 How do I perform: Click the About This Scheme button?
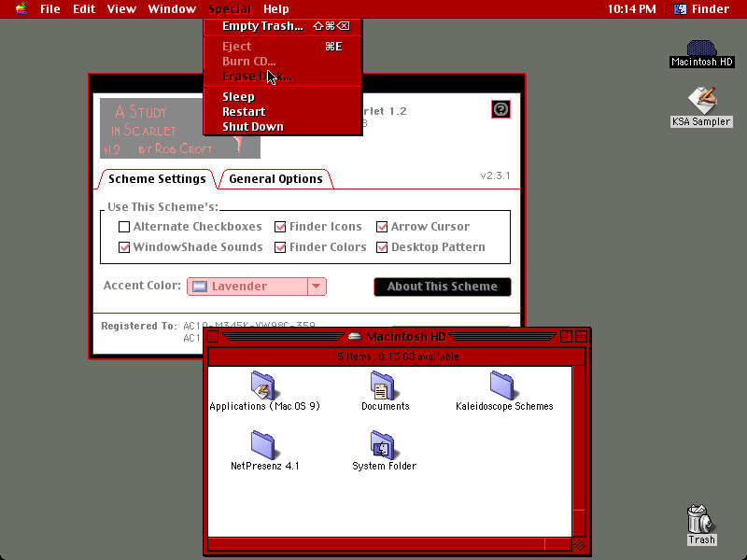443,287
